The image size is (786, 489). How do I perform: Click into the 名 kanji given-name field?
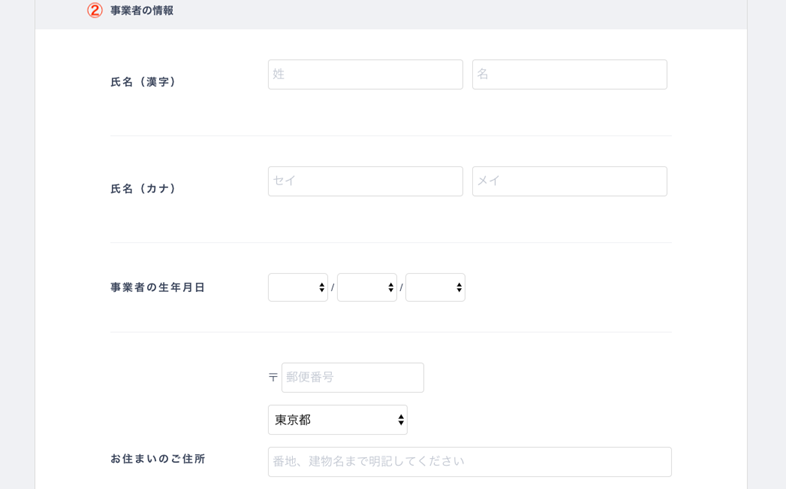569,75
